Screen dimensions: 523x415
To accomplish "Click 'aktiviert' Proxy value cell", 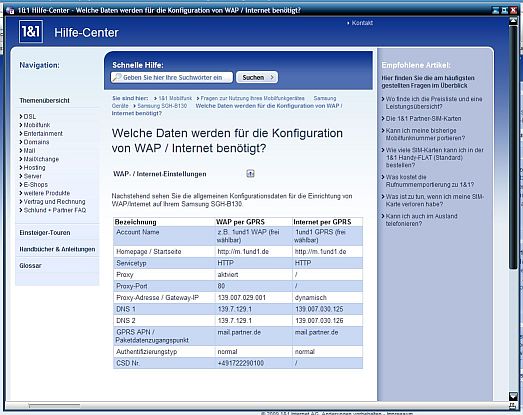I will (228, 275).
